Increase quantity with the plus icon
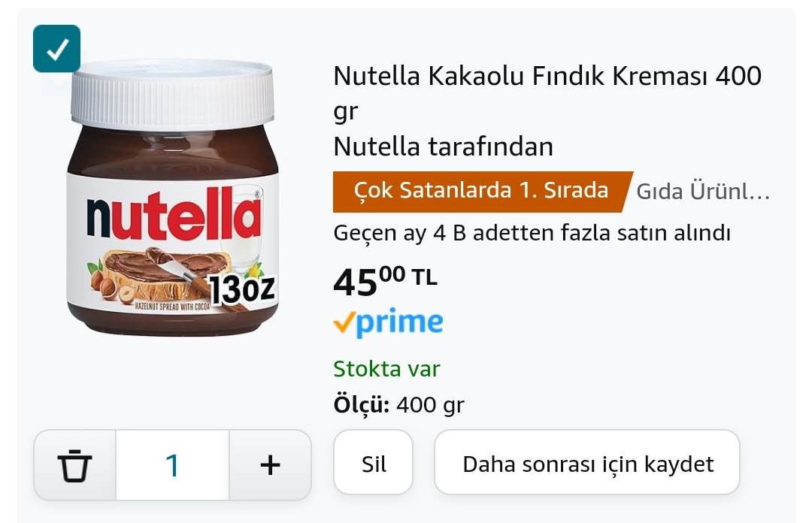 coord(270,465)
